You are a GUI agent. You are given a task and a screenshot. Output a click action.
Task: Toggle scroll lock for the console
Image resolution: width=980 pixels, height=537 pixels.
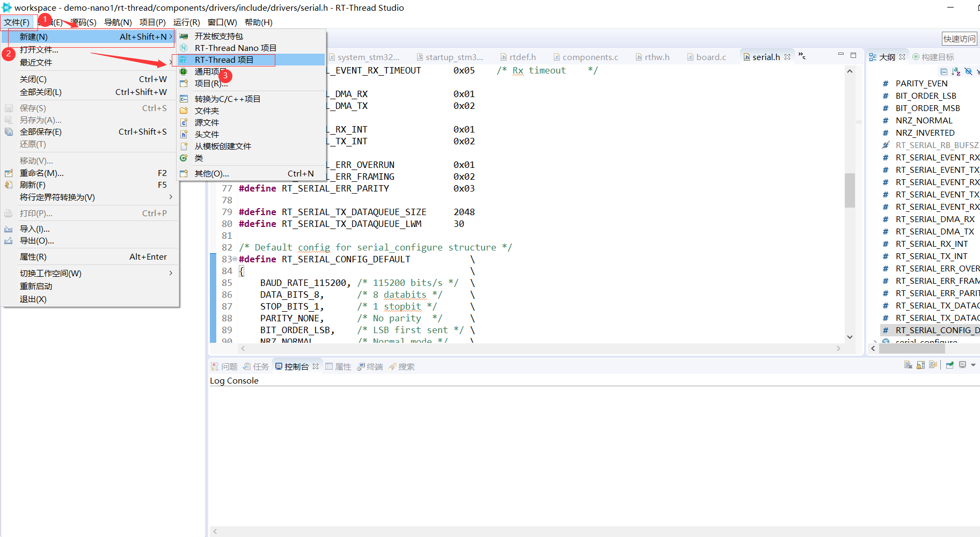tap(920, 365)
